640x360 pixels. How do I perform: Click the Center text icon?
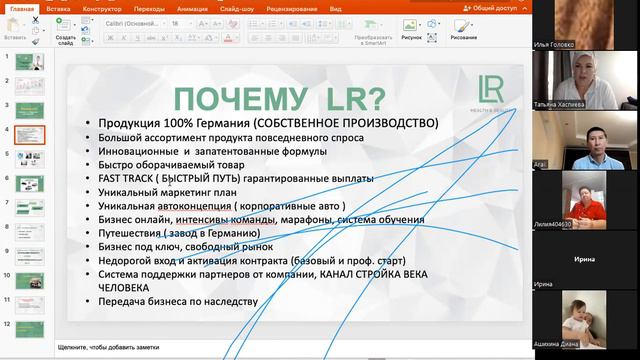[x=268, y=38]
